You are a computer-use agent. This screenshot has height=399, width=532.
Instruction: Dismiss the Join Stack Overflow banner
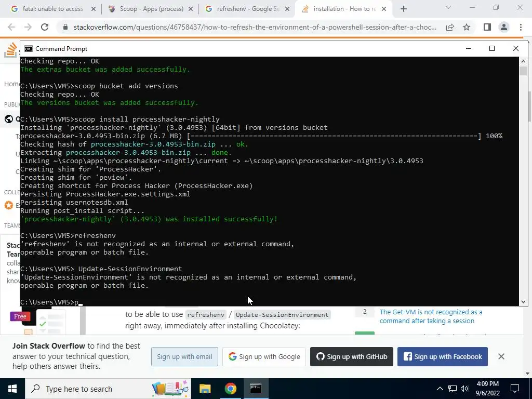point(501,356)
